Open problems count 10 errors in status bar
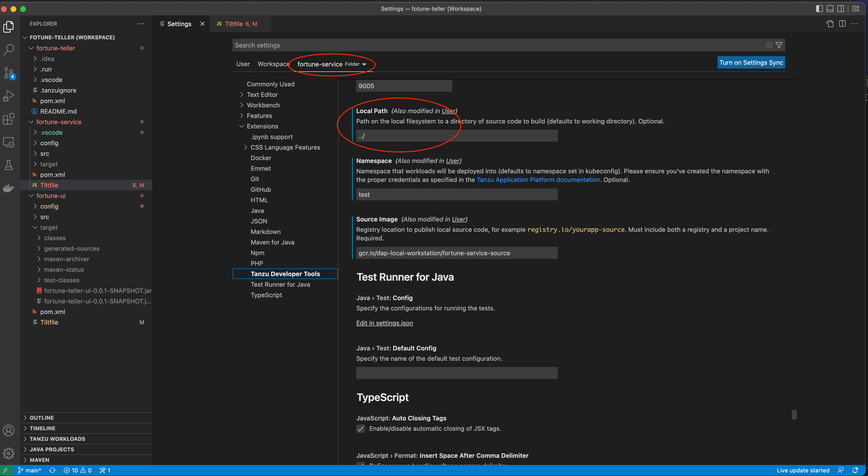Screen dimensions: 868x476 click(77, 470)
